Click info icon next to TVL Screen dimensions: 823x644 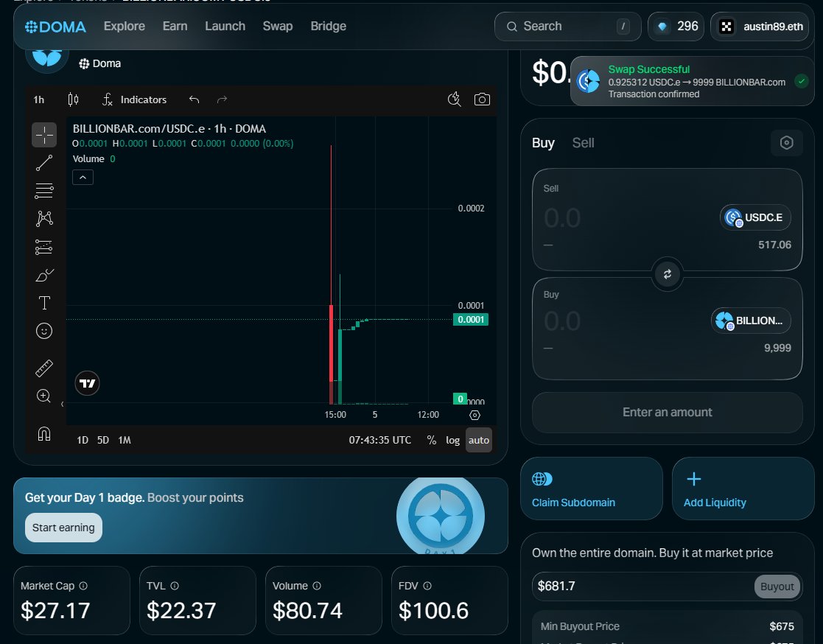175,586
